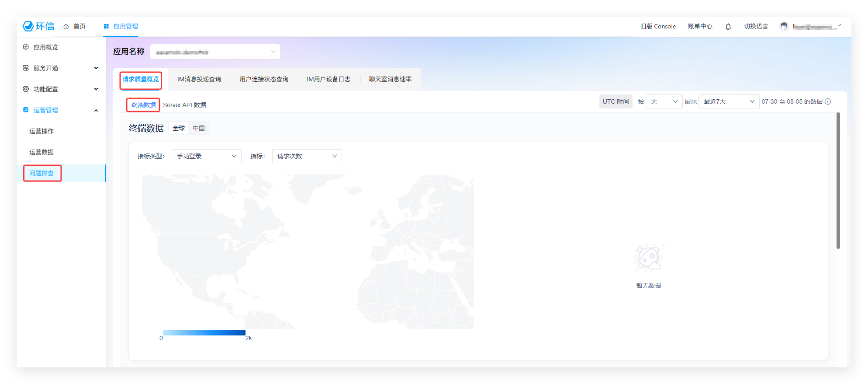Switch map region to 中国

pos(199,128)
